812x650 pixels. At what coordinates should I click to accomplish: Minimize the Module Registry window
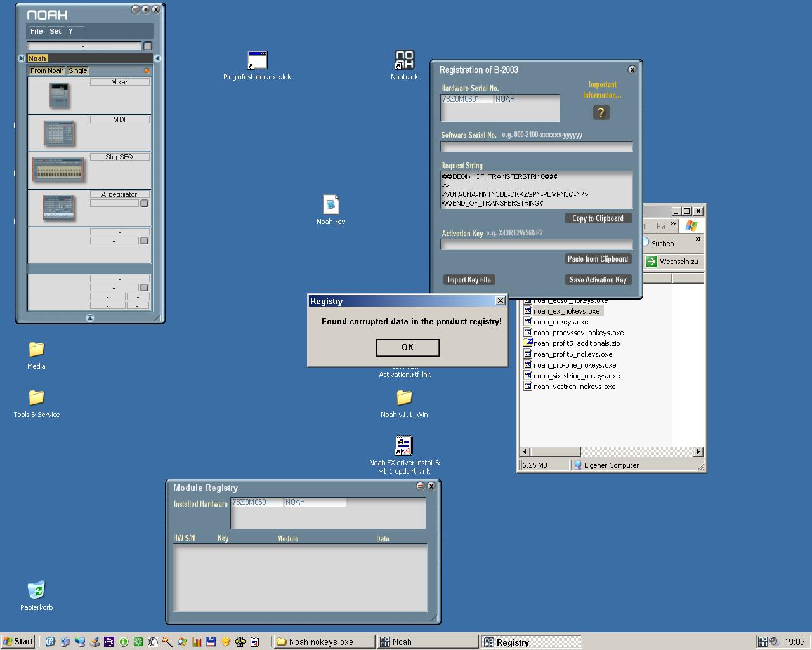pyautogui.click(x=420, y=486)
